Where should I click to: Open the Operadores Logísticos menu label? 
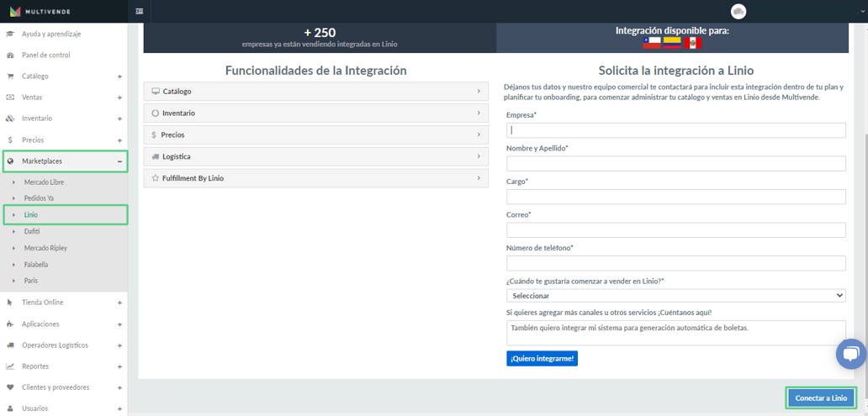pyautogui.click(x=55, y=345)
